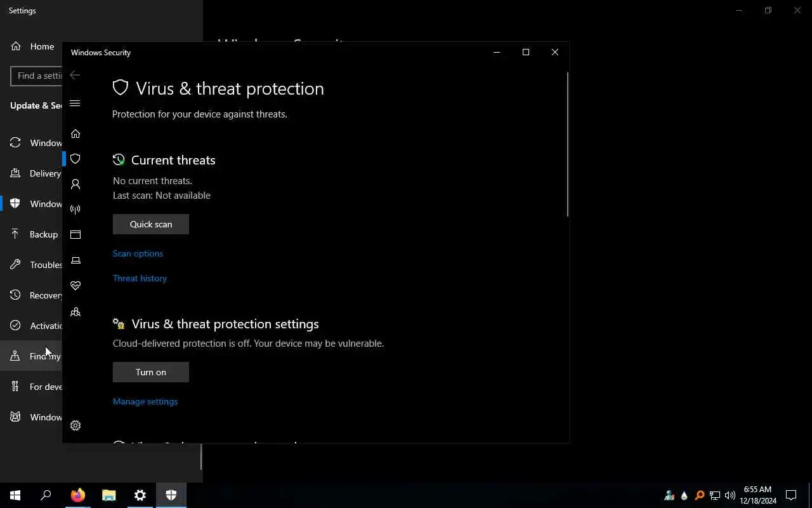This screenshot has width=812, height=508.
Task: Open Account protection person icon
Action: click(x=75, y=184)
